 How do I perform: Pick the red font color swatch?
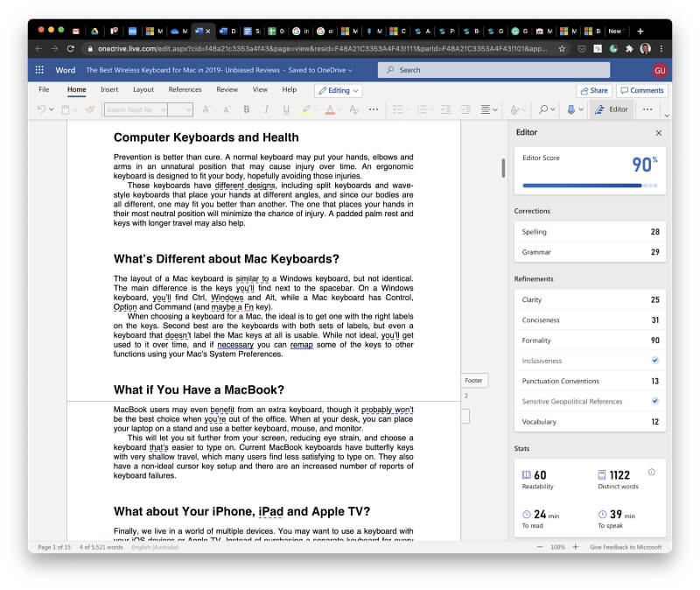point(330,109)
